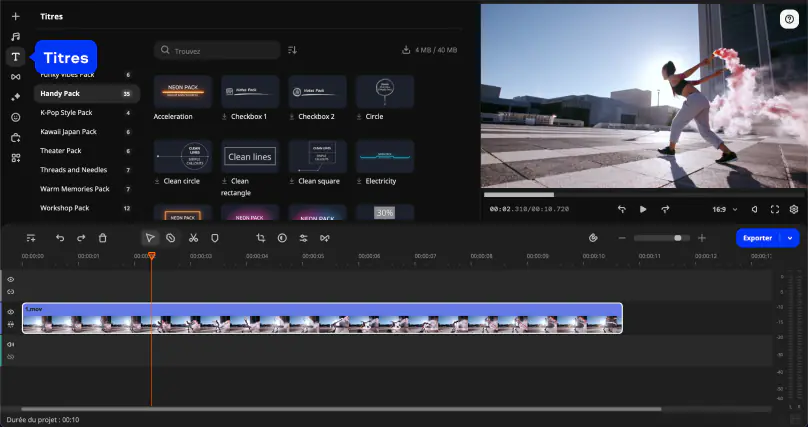This screenshot has height=427, width=808.
Task: Click the blade tool icon beside the arrow
Action: click(171, 238)
